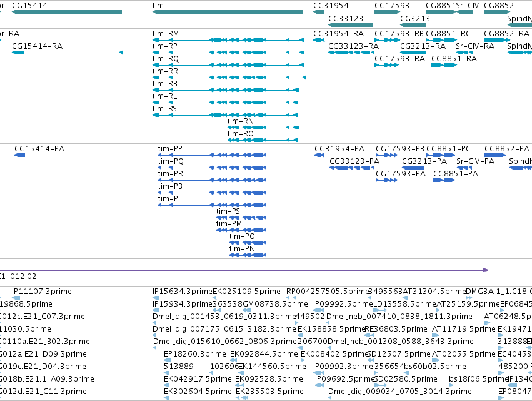Select protein tim-PQ

click(x=212, y=168)
